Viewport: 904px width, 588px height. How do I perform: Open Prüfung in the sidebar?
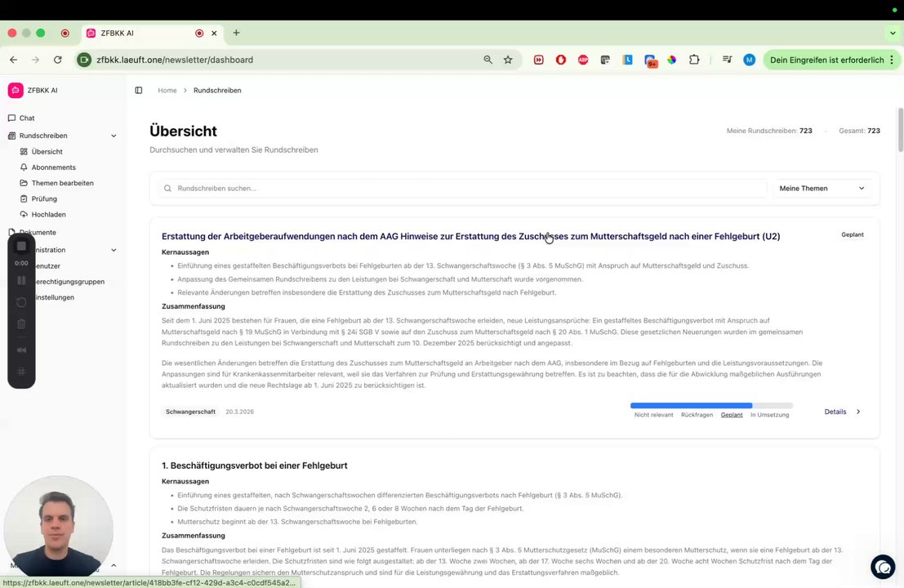tap(44, 198)
